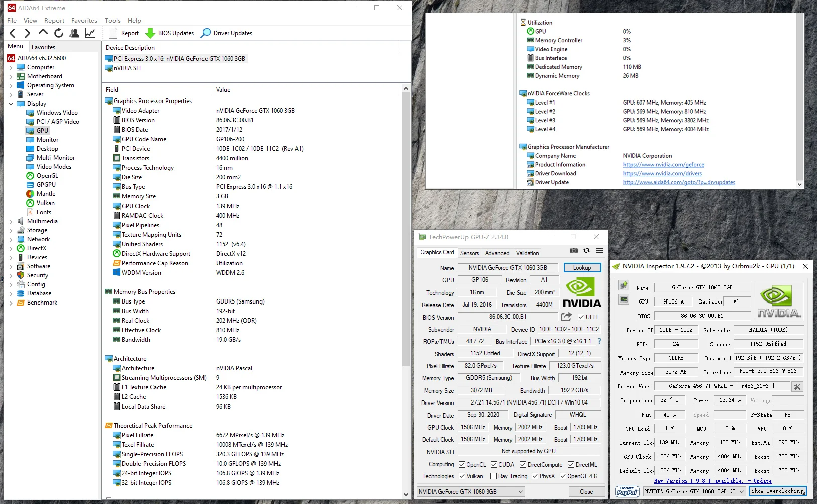Select GPGPU in AIDA64 tree
Image resolution: width=817 pixels, height=504 pixels.
pyautogui.click(x=46, y=185)
